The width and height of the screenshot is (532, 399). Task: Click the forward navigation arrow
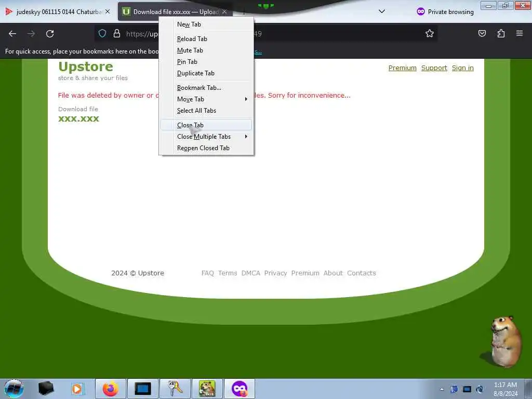[31, 34]
